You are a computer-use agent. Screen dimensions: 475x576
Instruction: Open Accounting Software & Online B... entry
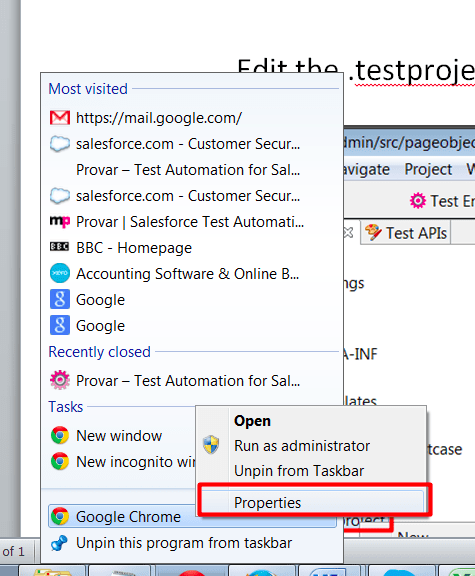tap(192, 274)
